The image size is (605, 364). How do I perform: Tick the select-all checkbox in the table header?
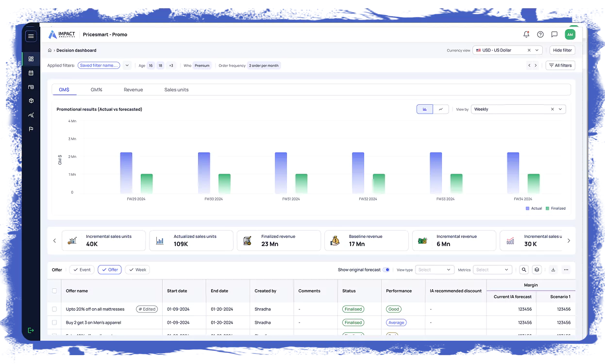pos(54,291)
